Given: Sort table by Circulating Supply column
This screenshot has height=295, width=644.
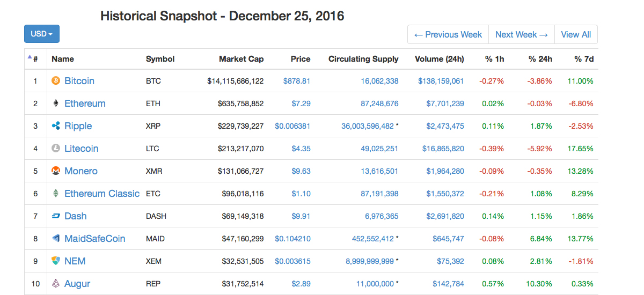Looking at the screenshot, I should tap(363, 59).
